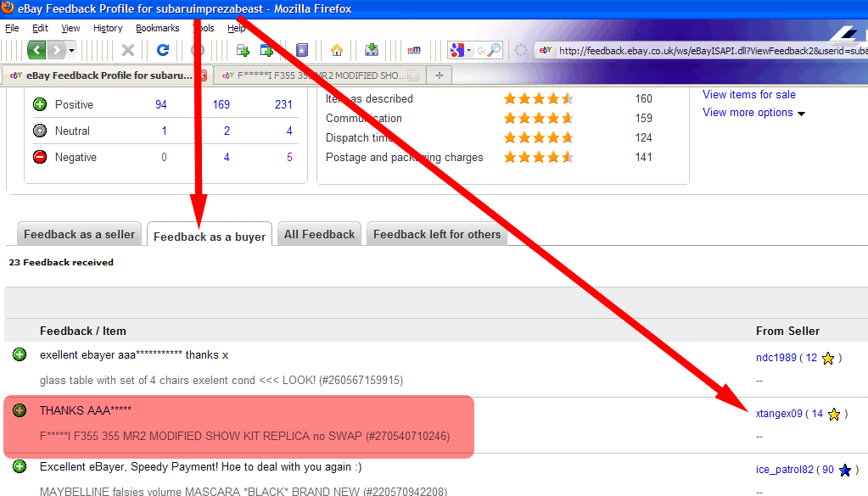Click F*****I F355 355 MR2 item text
The width and height of the screenshot is (868, 496).
point(244,437)
